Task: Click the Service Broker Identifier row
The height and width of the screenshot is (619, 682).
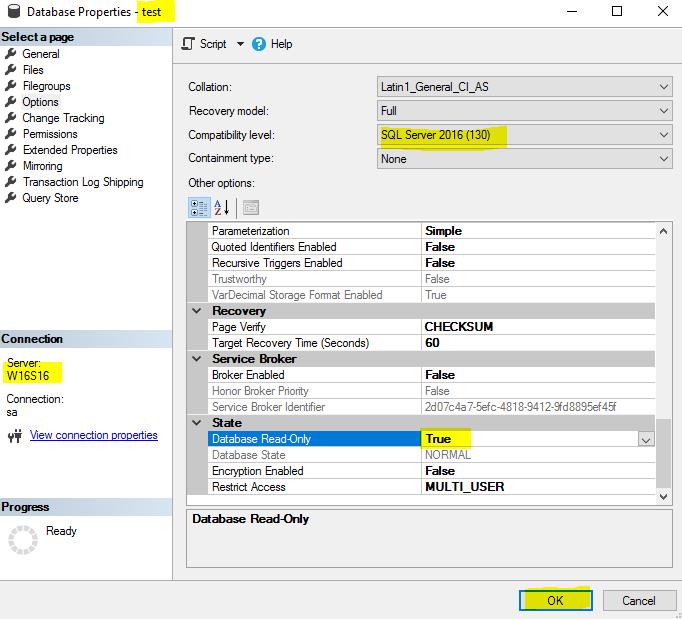Action: point(431,407)
